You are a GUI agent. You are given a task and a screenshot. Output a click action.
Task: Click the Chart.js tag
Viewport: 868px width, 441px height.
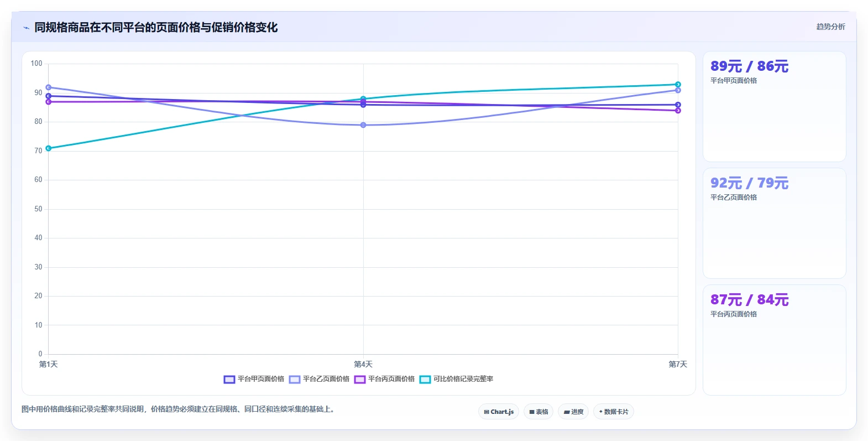[499, 412]
